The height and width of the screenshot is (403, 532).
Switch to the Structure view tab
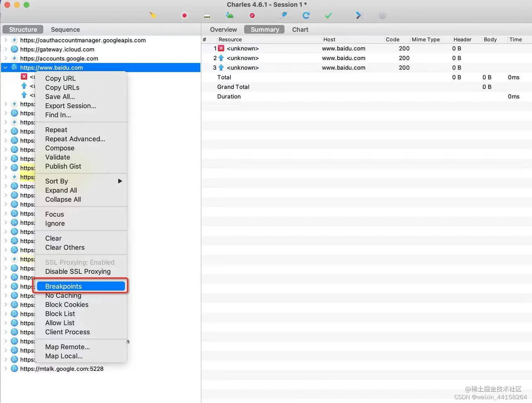pyautogui.click(x=23, y=30)
